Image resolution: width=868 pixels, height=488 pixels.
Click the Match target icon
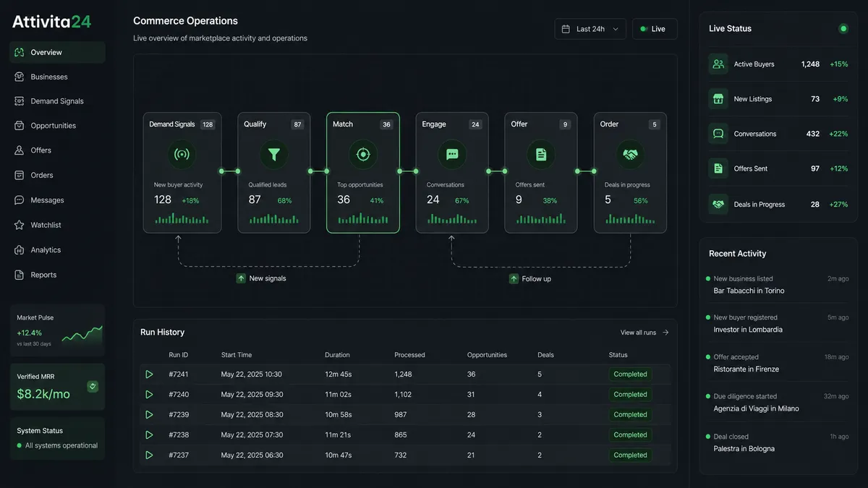(x=363, y=154)
